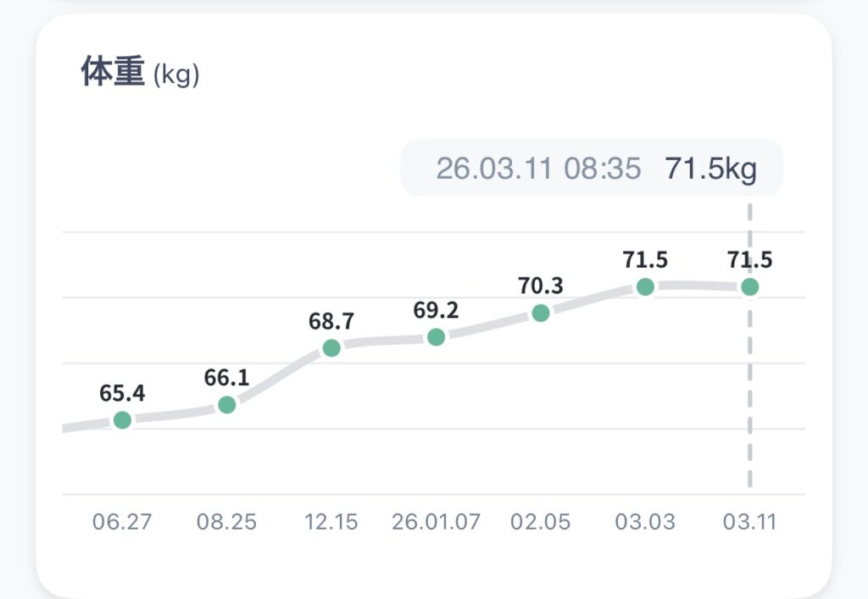Click the 65.4 value label text
Screen dimensions: 868x599
click(x=122, y=393)
